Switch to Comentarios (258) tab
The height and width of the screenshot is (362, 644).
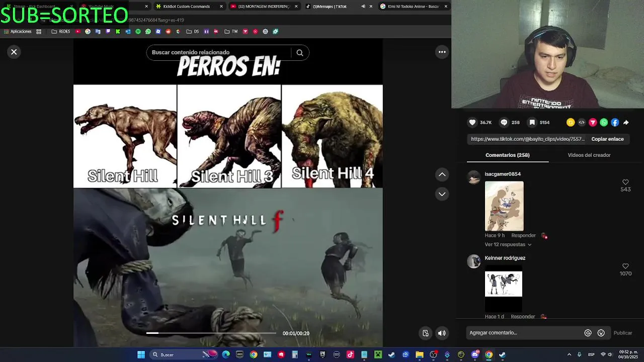(x=507, y=155)
